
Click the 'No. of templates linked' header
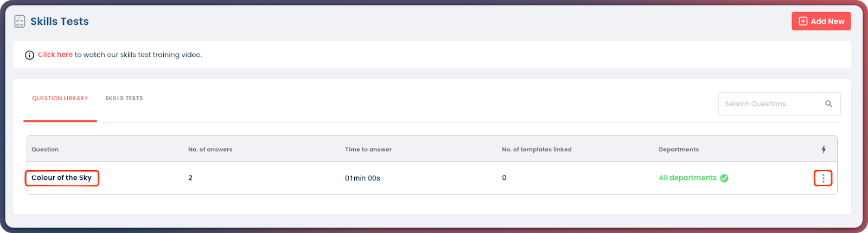[x=537, y=150]
